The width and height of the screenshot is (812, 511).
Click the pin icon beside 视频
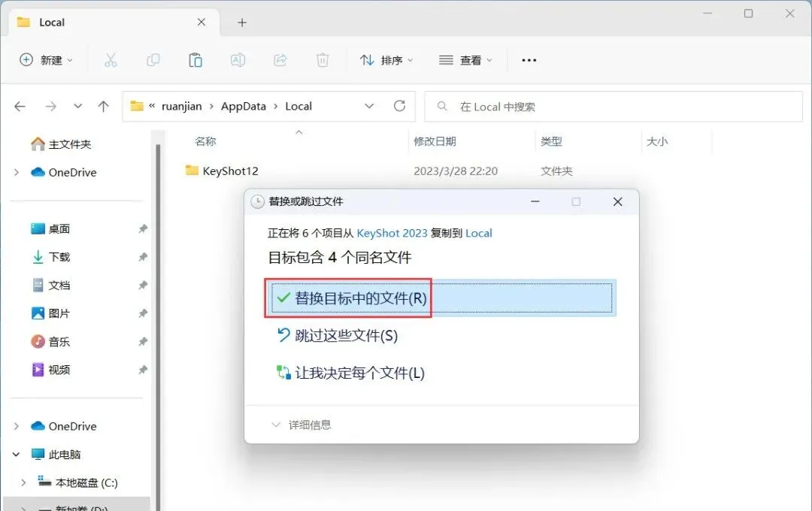tap(143, 370)
